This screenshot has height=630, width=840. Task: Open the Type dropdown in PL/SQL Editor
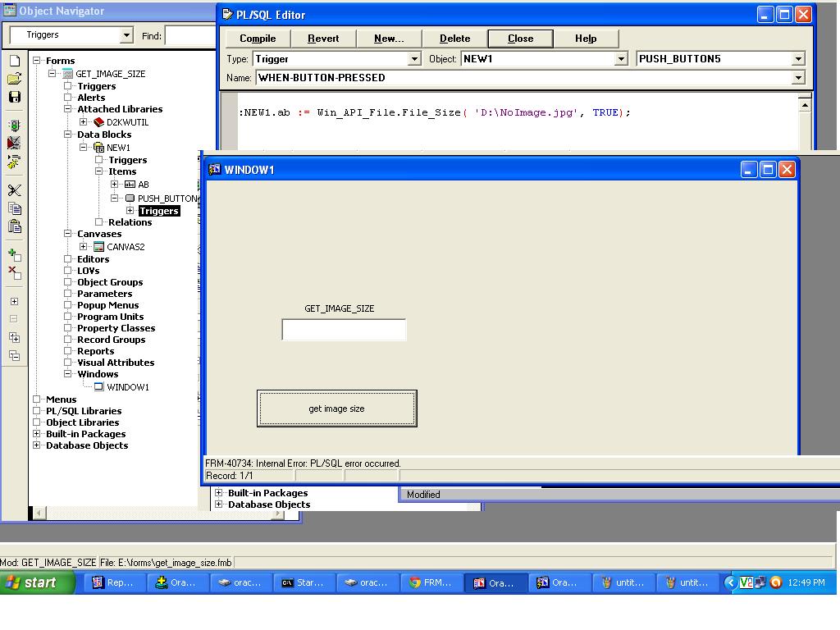[x=414, y=59]
